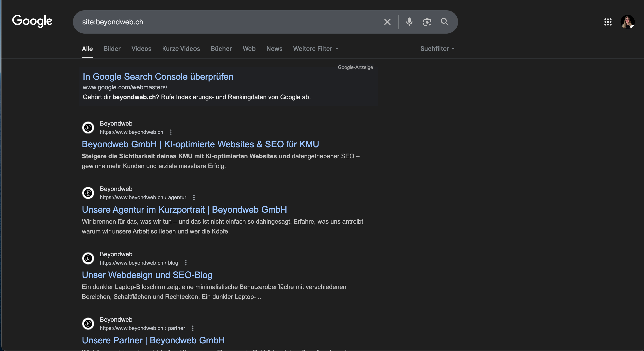Open Google Lens image search

427,22
